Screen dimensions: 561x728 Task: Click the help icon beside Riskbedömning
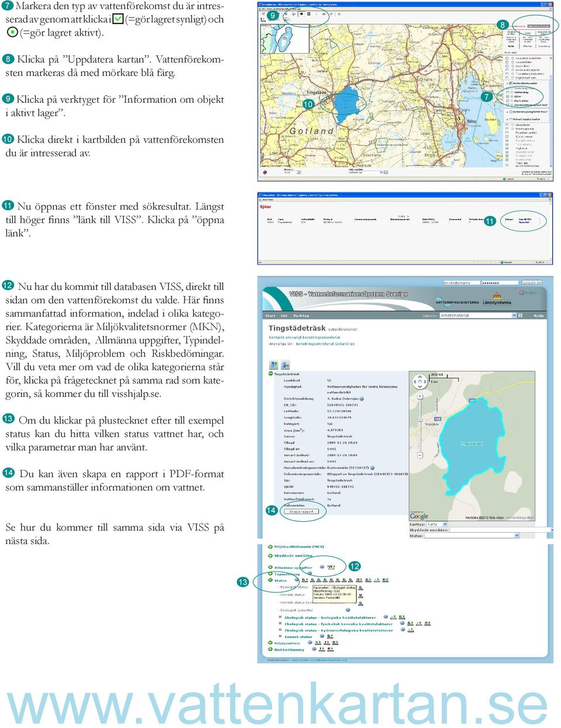point(314,649)
